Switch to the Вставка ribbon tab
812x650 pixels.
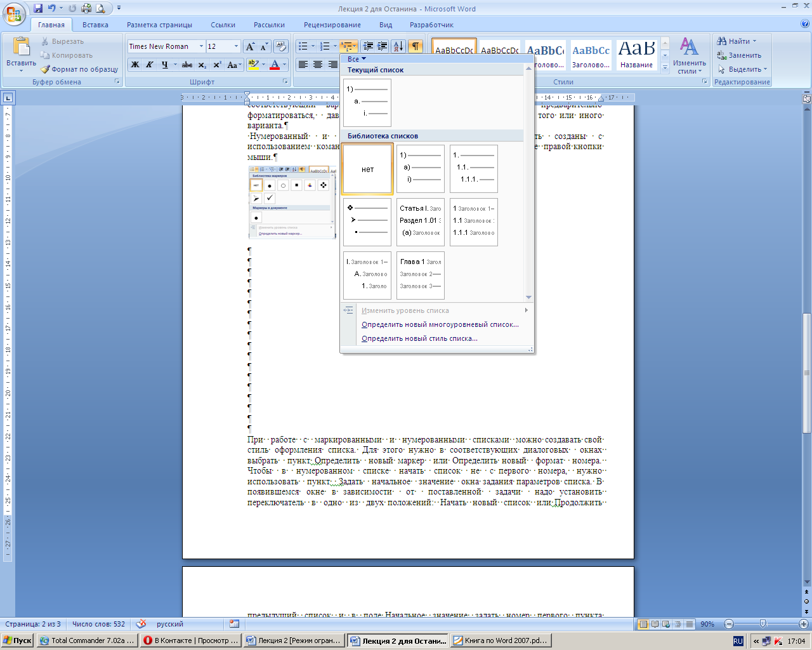tap(95, 25)
